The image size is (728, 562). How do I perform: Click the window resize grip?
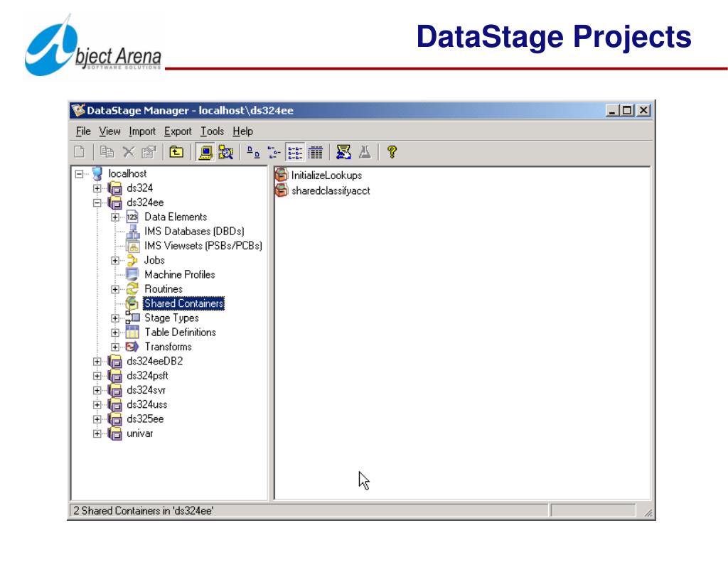(x=648, y=512)
